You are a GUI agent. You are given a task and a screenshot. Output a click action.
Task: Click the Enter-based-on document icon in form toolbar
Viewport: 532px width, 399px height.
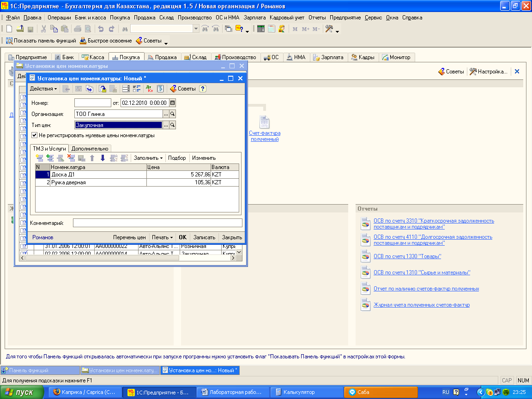pyautogui.click(x=102, y=89)
